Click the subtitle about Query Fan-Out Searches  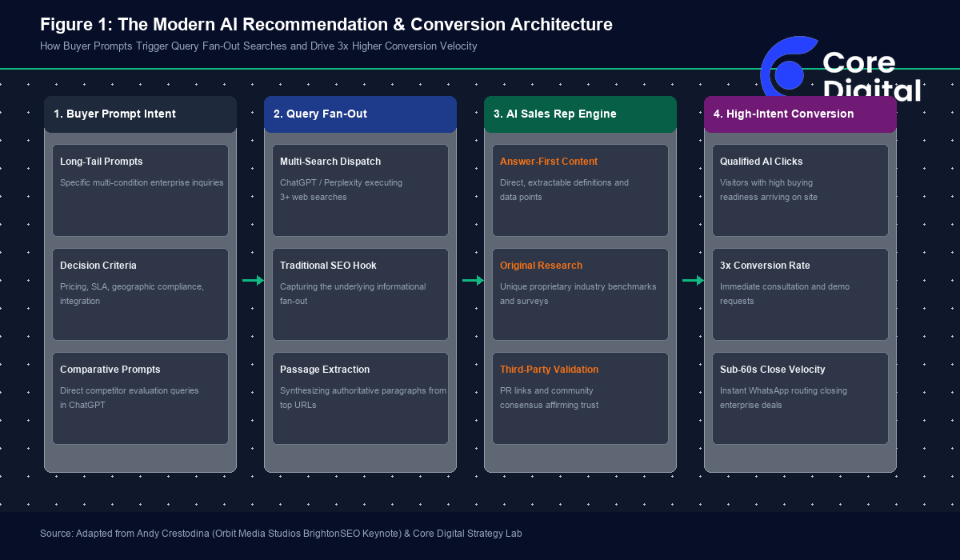tap(258, 46)
